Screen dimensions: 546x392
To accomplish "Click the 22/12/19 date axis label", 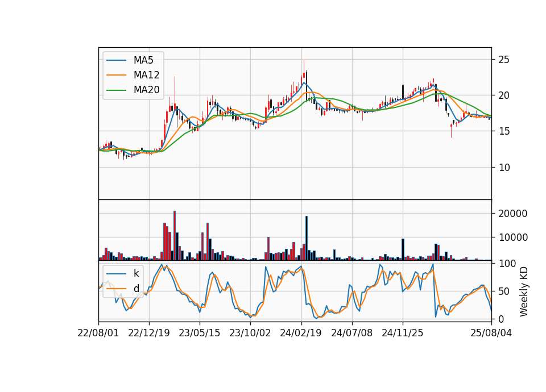I will [x=149, y=333].
